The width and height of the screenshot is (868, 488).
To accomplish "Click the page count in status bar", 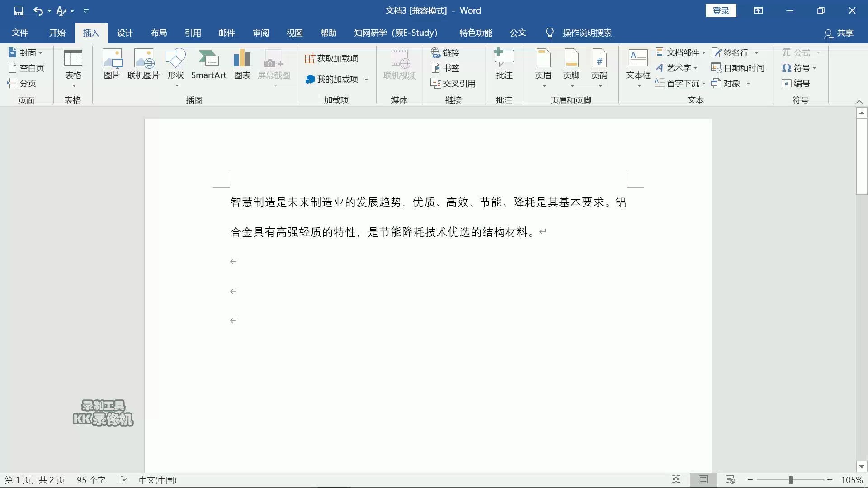I will 35,480.
